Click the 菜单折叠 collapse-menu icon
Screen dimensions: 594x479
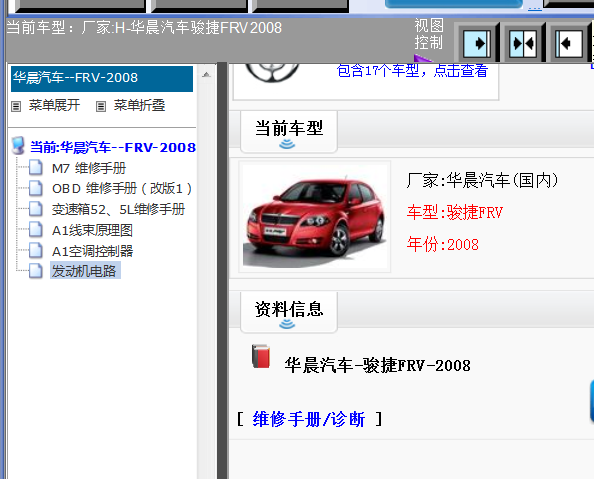[101, 106]
